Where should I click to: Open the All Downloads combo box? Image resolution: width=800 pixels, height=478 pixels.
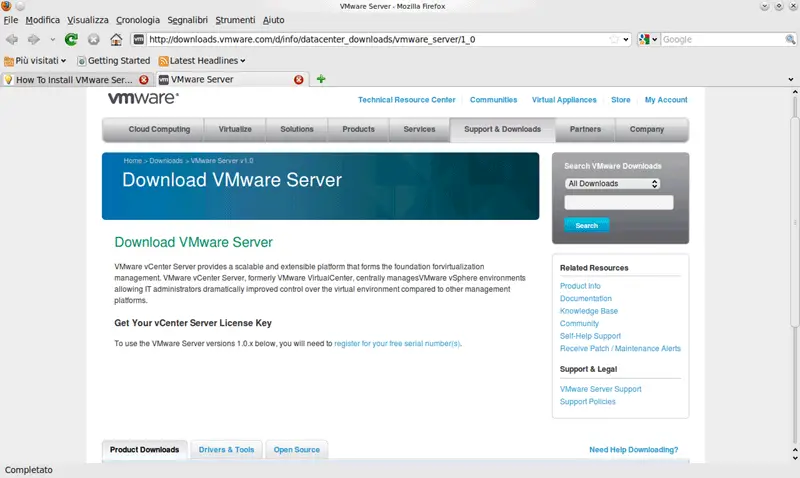pos(612,184)
